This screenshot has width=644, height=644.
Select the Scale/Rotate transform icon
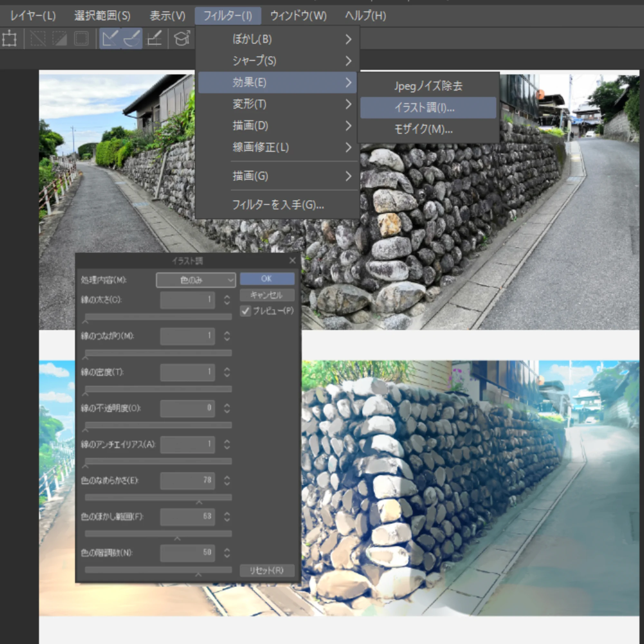[x=9, y=39]
